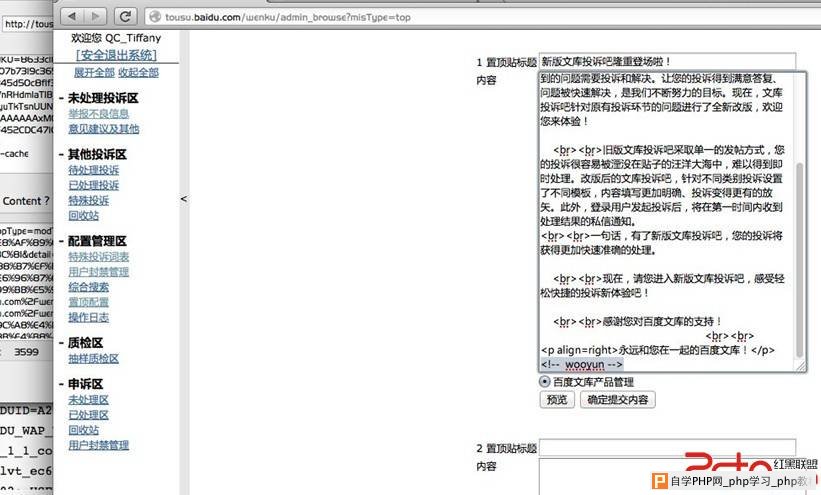Screen dimensions: 821x495
Task: Click the 欢迎您 QC_Tiffany greeting text
Action: coord(116,38)
